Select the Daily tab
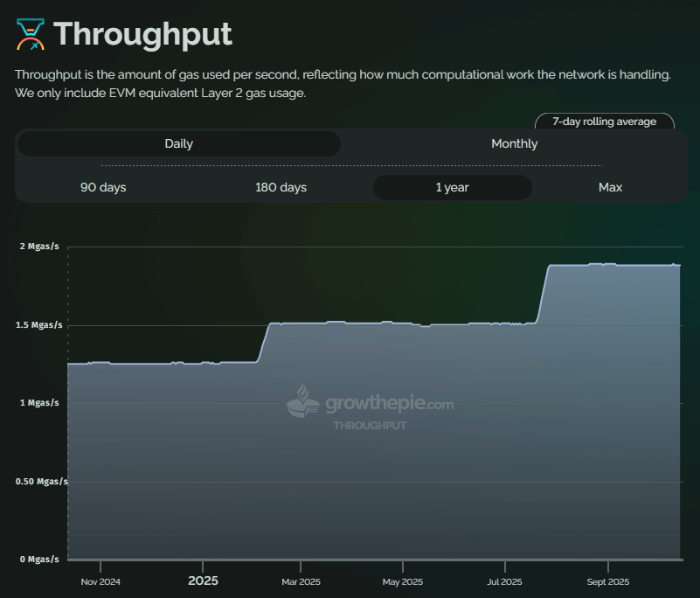Screen dimensions: 700x598 (x=178, y=143)
